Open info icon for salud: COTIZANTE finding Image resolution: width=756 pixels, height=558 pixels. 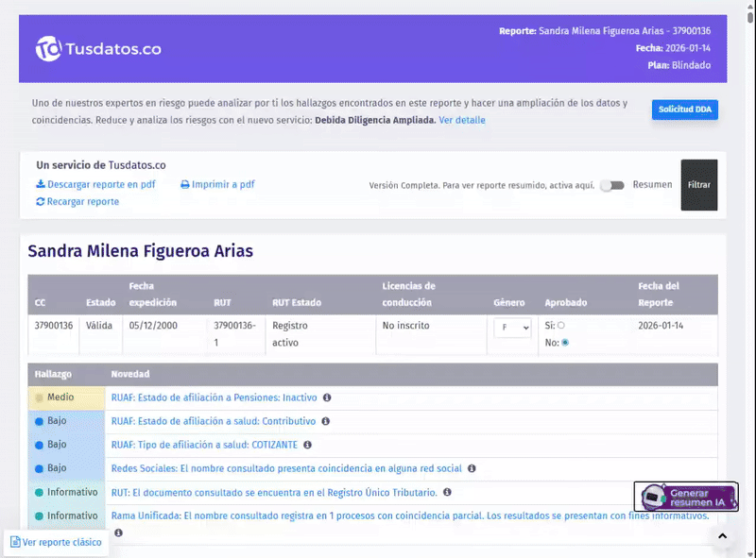click(308, 445)
